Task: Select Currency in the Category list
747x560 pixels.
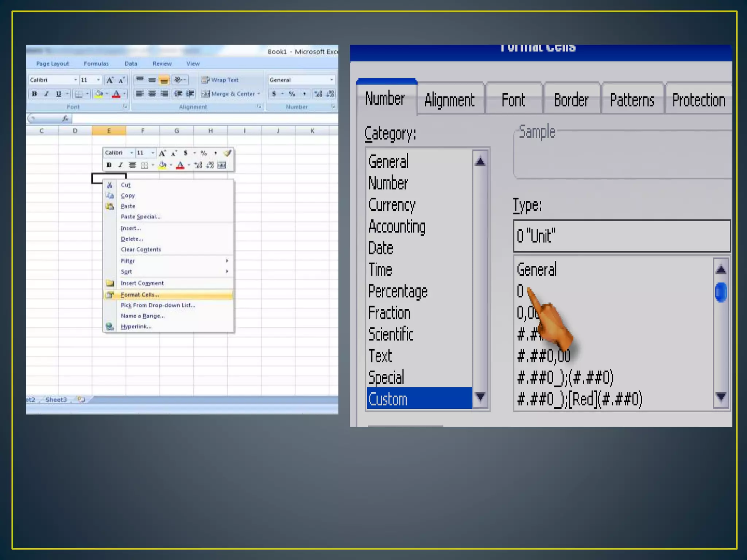Action: pyautogui.click(x=392, y=205)
